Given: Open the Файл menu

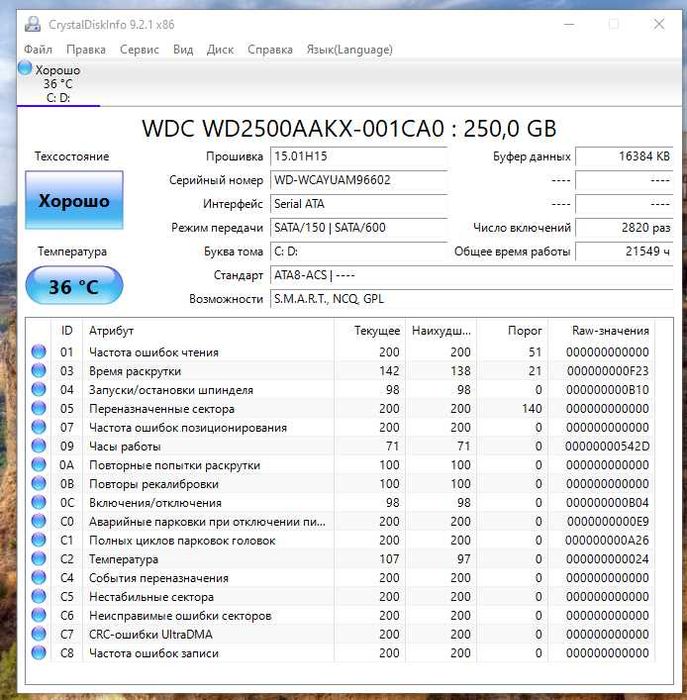Looking at the screenshot, I should (38, 49).
